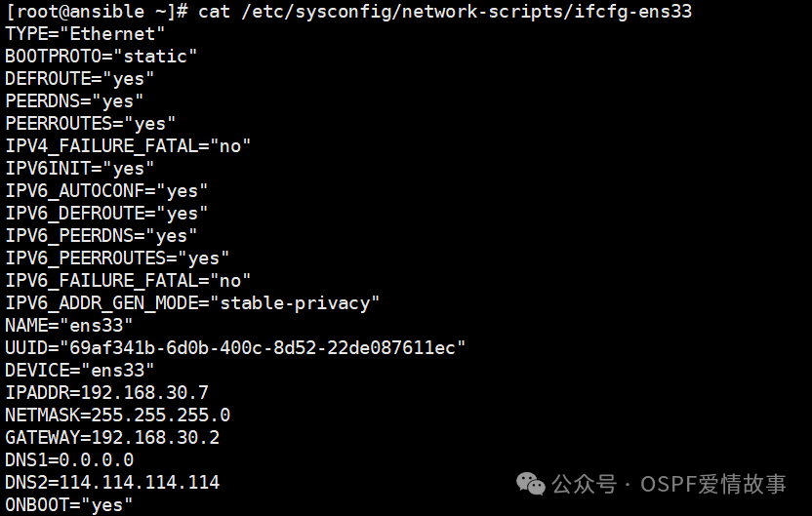Screen dimensions: 812x516
Task: Click the PEERDNS="yes" line
Action: [74, 101]
